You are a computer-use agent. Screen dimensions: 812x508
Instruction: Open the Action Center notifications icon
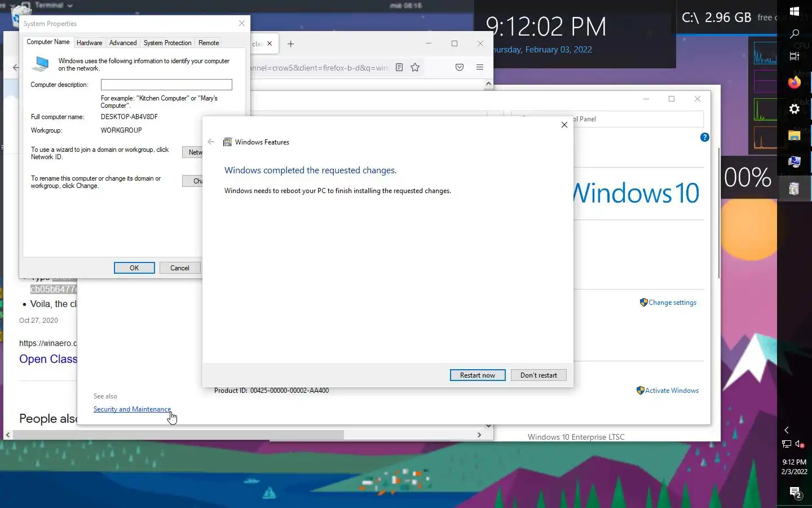[795, 493]
